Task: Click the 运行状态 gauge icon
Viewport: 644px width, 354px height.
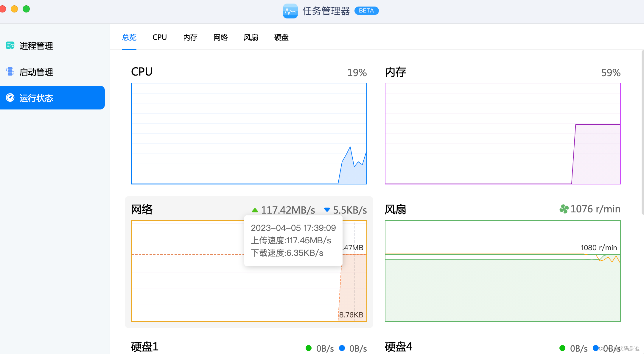Action: pyautogui.click(x=10, y=98)
